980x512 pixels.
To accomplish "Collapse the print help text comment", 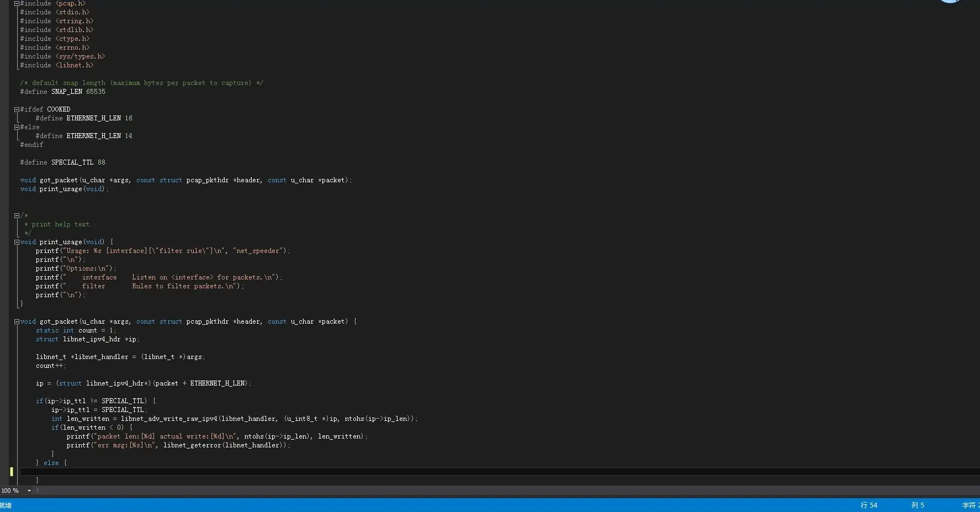I will 17,215.
